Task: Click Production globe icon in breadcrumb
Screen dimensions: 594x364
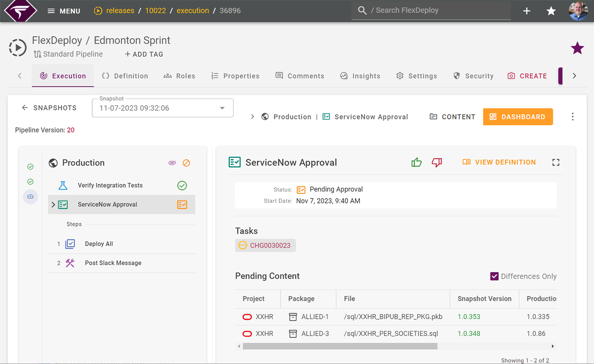Action: coord(265,116)
